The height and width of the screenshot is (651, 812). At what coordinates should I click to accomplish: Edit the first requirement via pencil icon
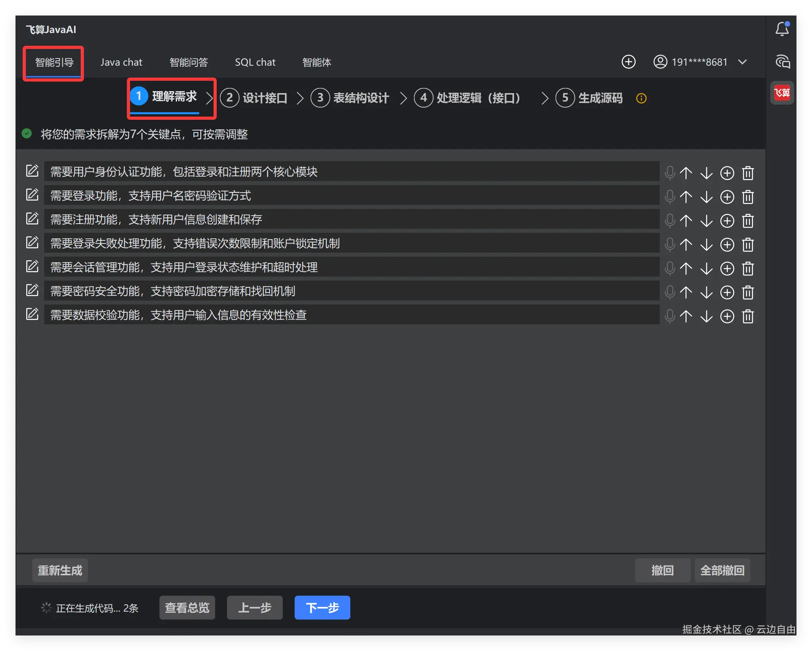point(32,172)
